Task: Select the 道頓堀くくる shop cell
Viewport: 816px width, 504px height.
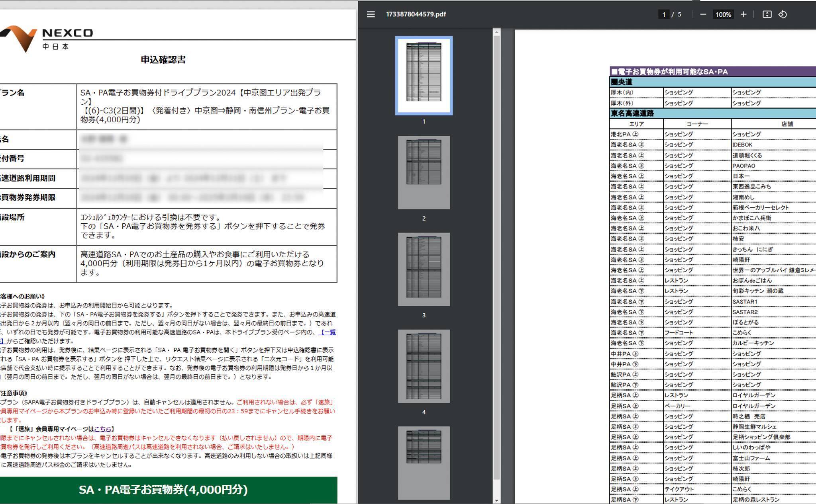Action: coord(774,155)
